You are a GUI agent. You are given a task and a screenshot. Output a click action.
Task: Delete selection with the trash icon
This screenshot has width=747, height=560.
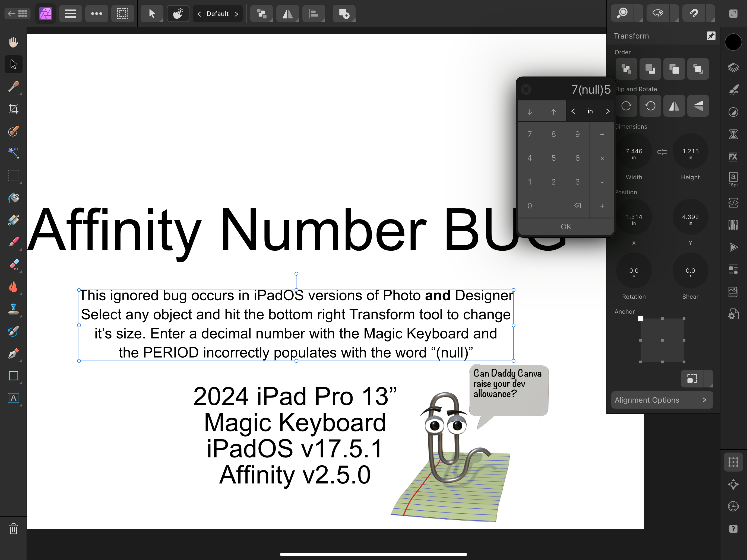14,529
